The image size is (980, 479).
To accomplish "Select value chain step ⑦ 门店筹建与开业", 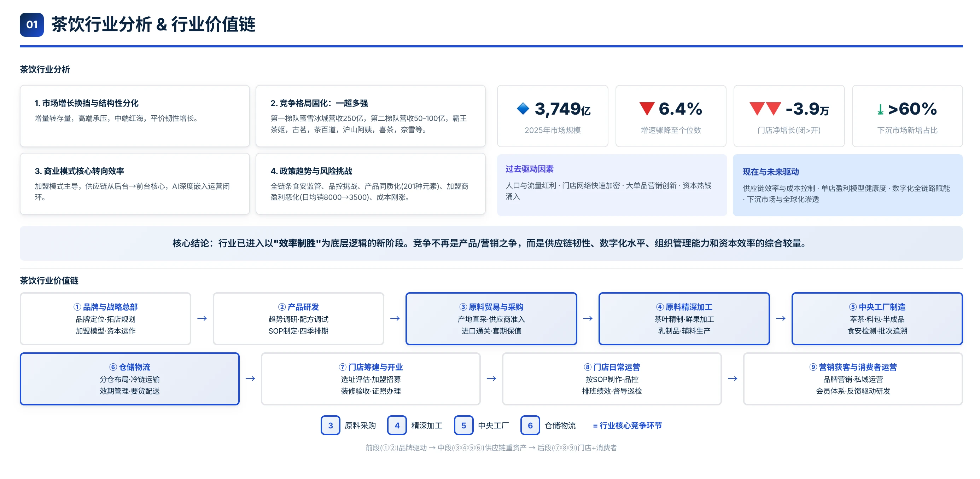I will coord(371,379).
